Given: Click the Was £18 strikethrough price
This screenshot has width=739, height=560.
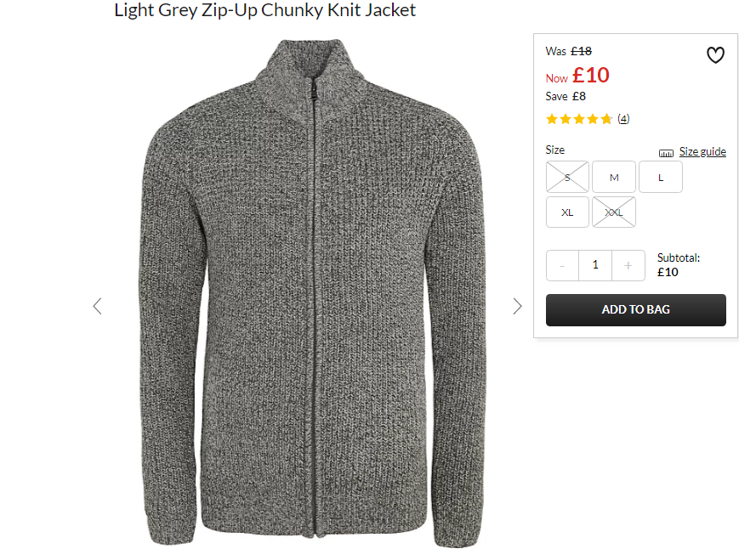Looking at the screenshot, I should click(568, 51).
